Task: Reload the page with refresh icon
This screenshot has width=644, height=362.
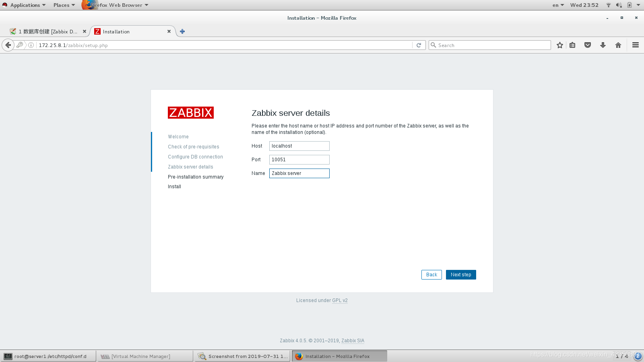Action: (x=419, y=45)
